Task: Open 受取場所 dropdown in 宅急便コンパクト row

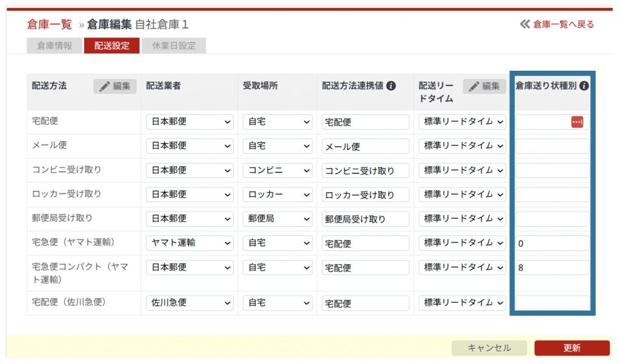Action: tap(277, 268)
